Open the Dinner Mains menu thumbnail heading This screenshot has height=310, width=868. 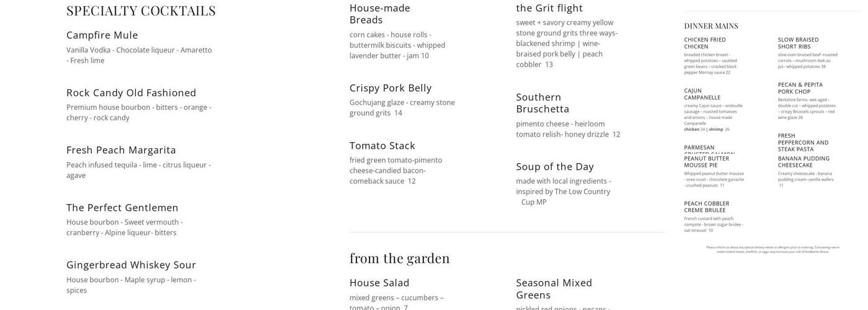click(x=711, y=25)
